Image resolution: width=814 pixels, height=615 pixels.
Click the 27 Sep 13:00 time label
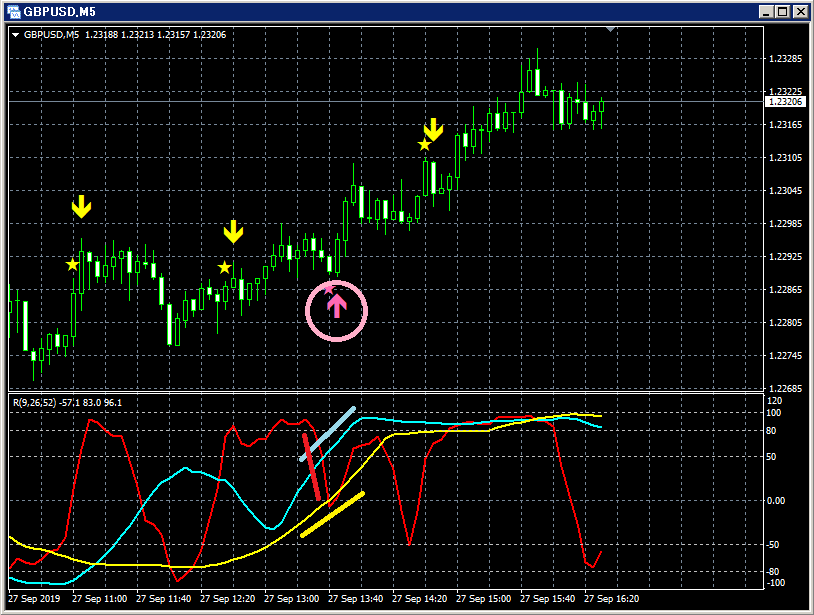click(x=292, y=599)
